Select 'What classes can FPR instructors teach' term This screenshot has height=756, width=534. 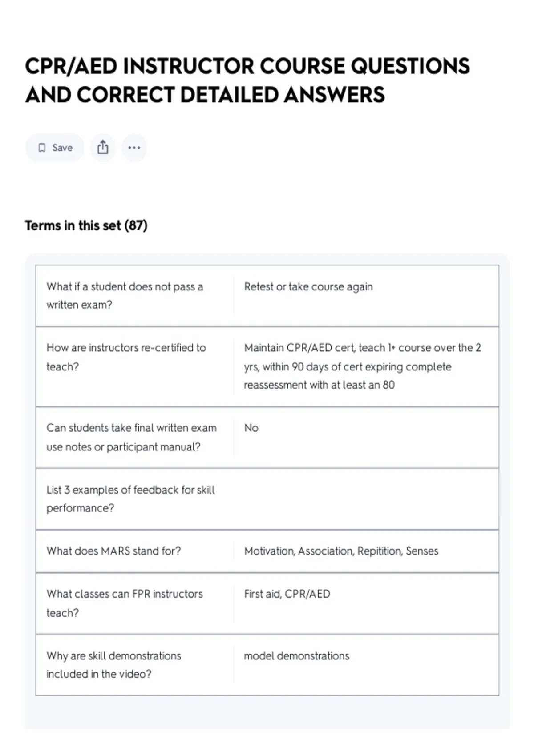125,603
